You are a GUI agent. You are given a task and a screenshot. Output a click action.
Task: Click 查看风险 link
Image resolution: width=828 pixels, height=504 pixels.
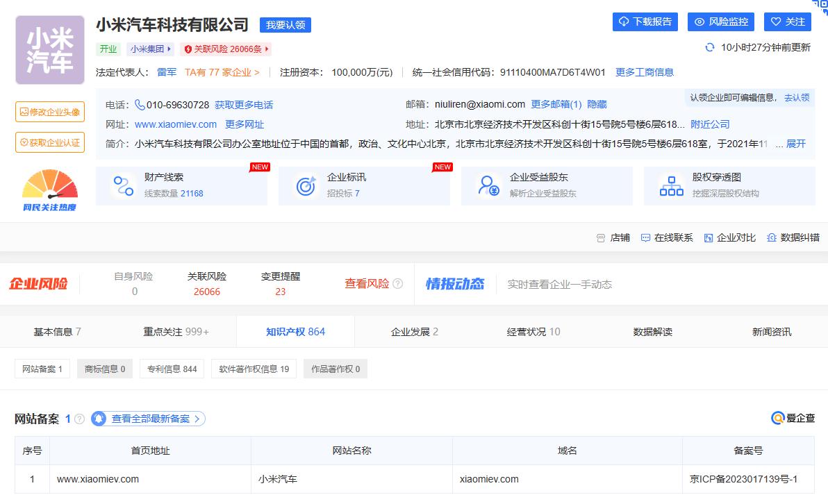point(367,284)
